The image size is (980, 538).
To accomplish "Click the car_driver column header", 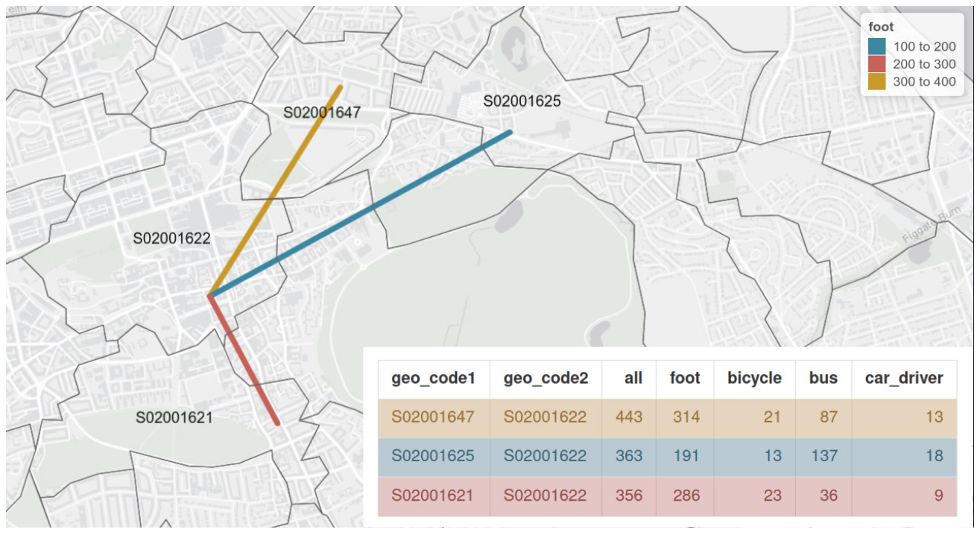I will [x=904, y=378].
